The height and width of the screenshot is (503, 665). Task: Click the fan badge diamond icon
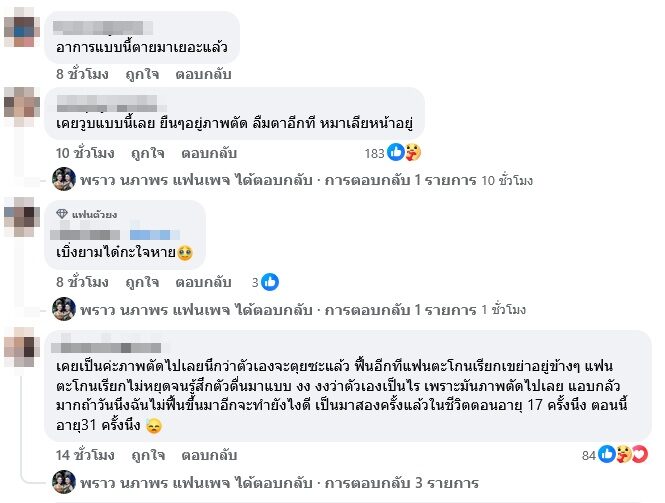pyautogui.click(x=62, y=214)
